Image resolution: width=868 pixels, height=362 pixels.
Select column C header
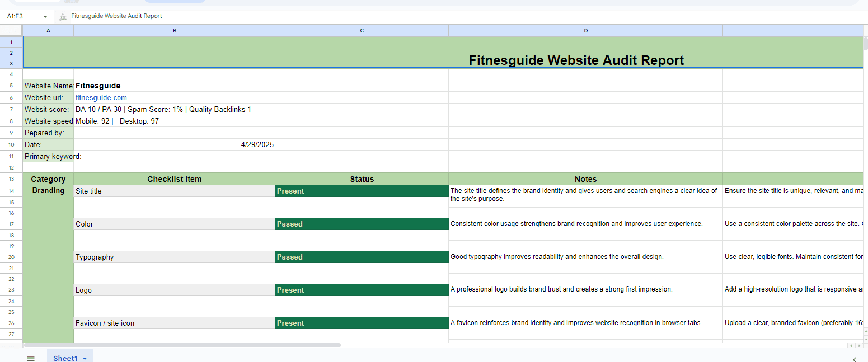[362, 30]
